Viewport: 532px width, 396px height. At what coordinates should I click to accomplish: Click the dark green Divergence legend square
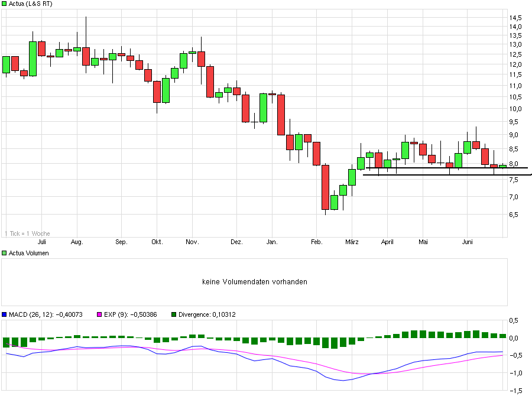[173, 314]
